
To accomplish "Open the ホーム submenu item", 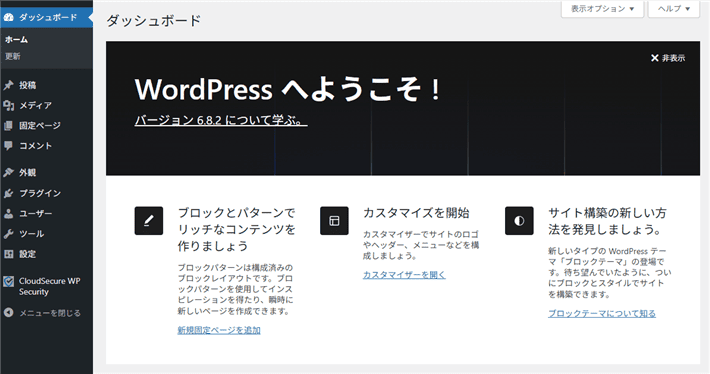I will (17, 40).
